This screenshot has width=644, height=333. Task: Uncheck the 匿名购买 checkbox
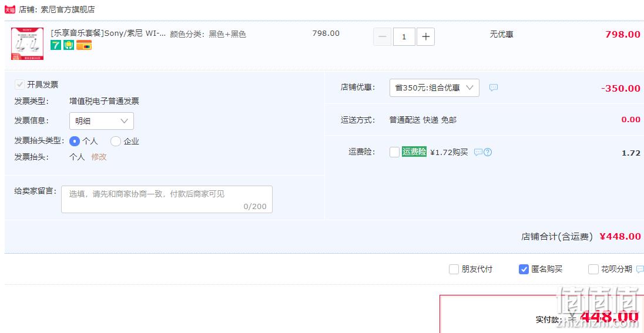coord(524,270)
